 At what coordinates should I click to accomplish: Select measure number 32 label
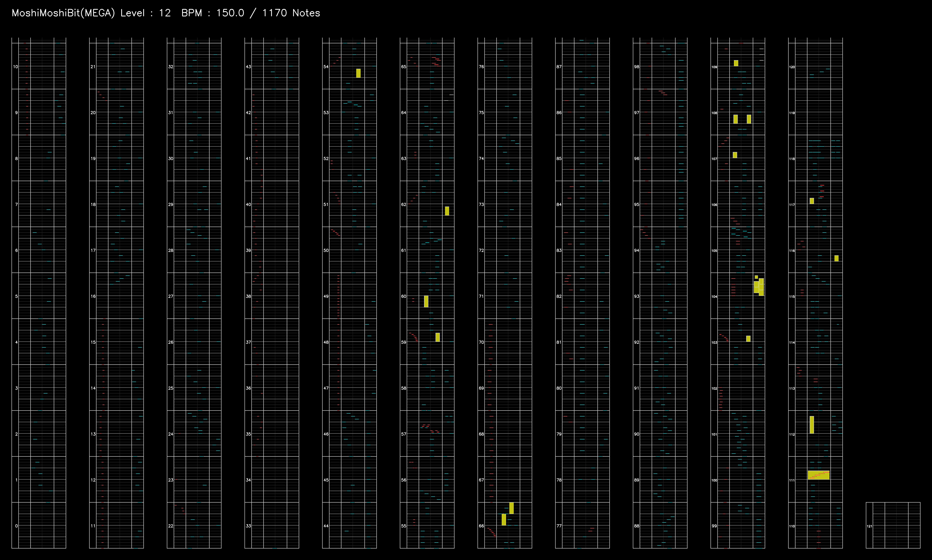[x=171, y=67]
